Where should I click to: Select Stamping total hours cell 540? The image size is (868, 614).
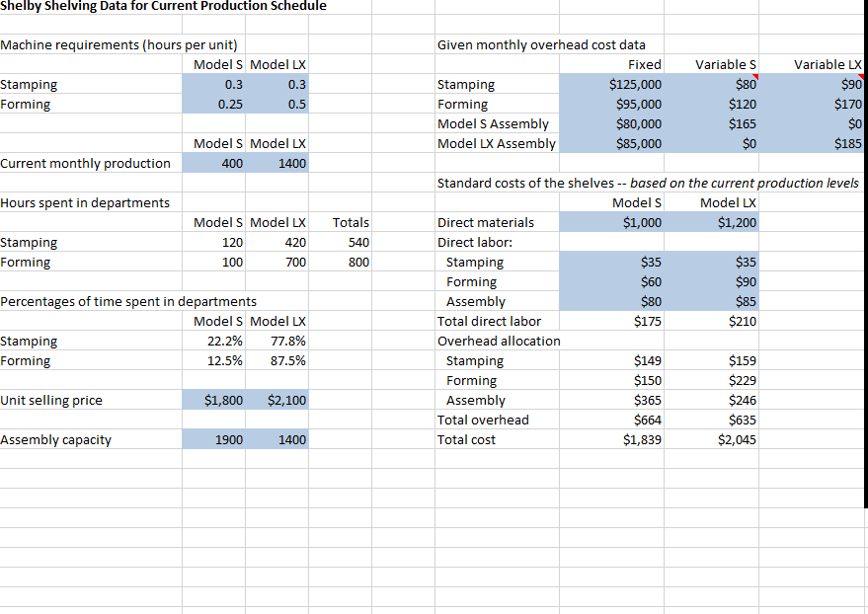click(x=340, y=242)
